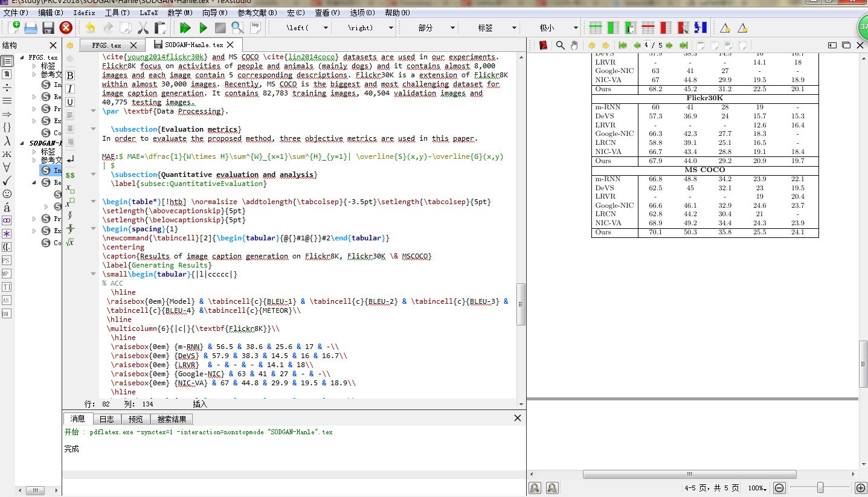This screenshot has width=868, height=497.
Task: Switch to the 日志 log tab
Action: (106, 418)
